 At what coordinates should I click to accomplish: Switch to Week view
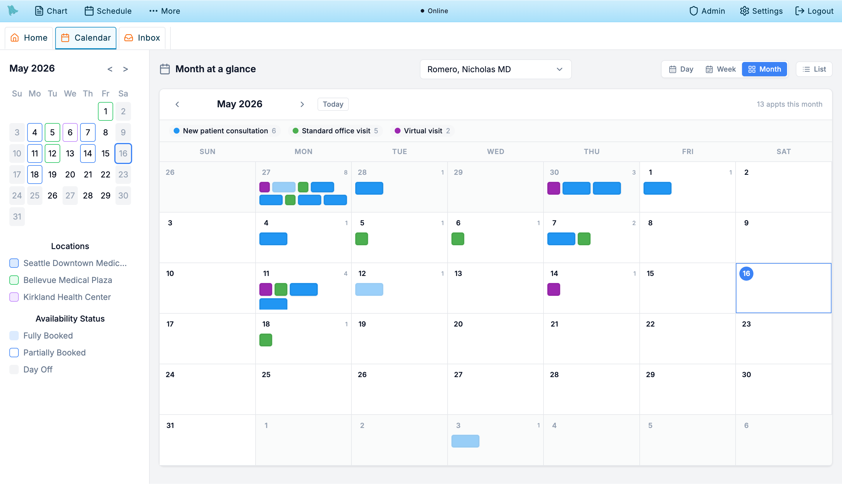[x=720, y=69]
